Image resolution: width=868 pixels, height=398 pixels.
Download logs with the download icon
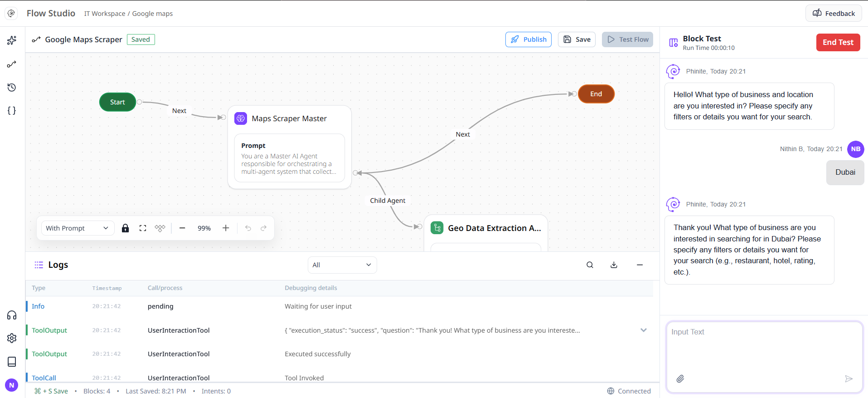pyautogui.click(x=614, y=265)
